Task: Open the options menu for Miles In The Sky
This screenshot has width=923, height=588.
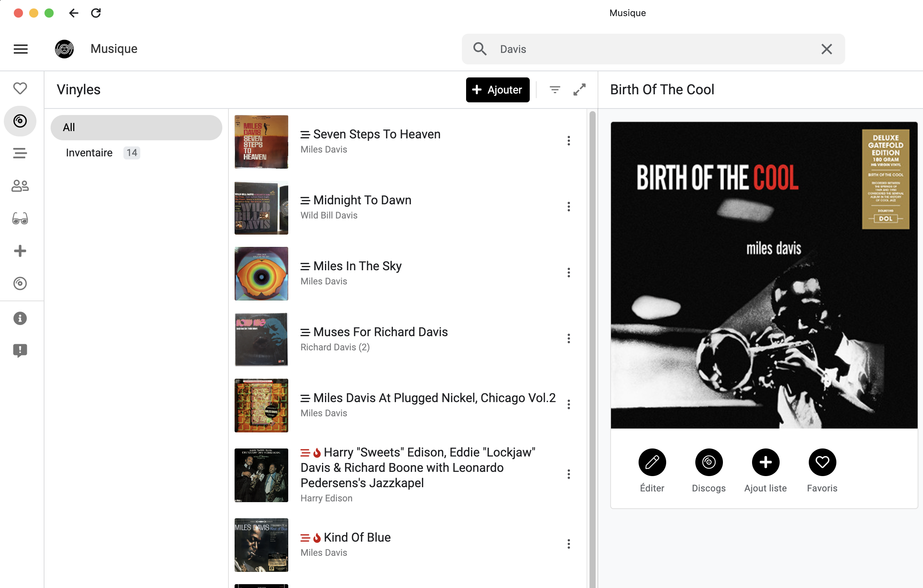Action: (569, 273)
